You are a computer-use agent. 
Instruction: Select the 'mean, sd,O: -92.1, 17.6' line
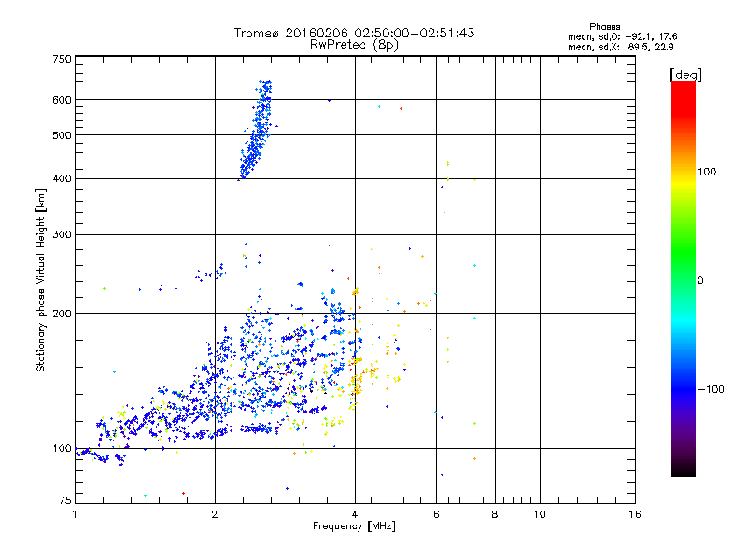click(x=622, y=36)
